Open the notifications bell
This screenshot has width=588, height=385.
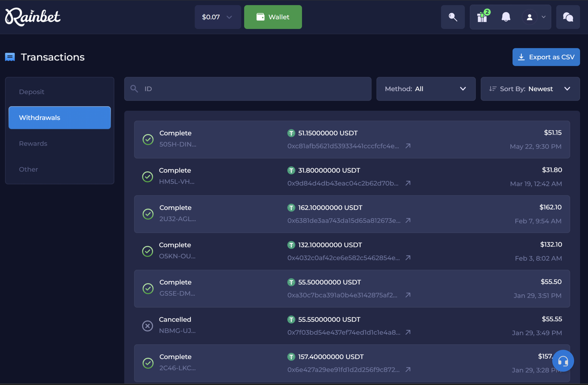(x=506, y=17)
